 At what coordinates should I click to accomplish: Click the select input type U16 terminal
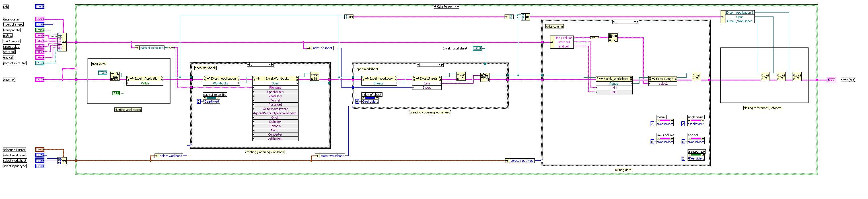pos(40,166)
